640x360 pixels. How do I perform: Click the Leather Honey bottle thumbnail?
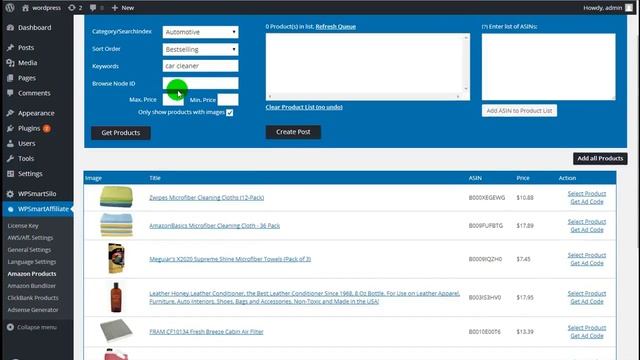pos(116,297)
